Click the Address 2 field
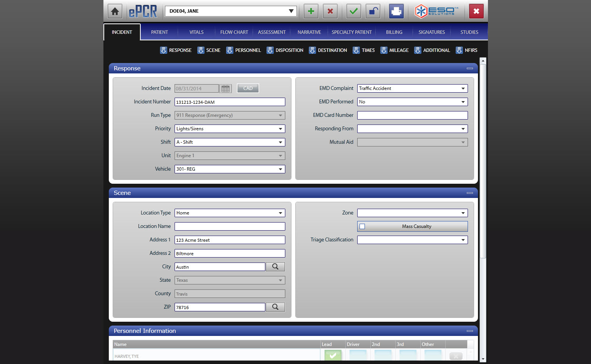Screen dimensions: 591x364 pyautogui.click(x=230, y=253)
